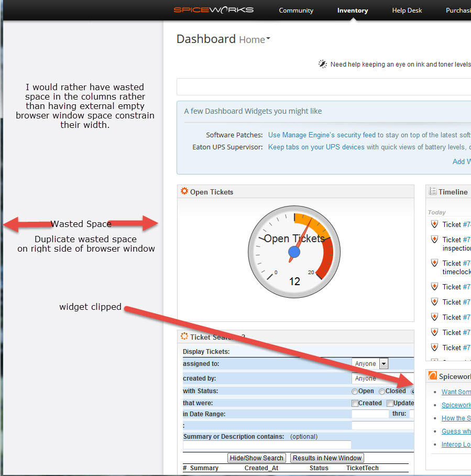Image resolution: width=471 pixels, height=476 pixels.
Task: Click the Timeline panel list icon
Action: (433, 191)
